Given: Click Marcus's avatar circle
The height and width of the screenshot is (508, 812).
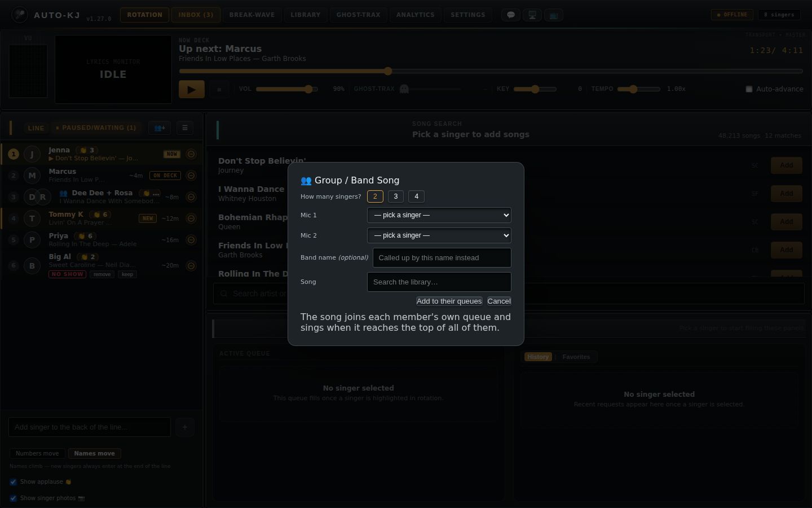Looking at the screenshot, I should (x=32, y=176).
